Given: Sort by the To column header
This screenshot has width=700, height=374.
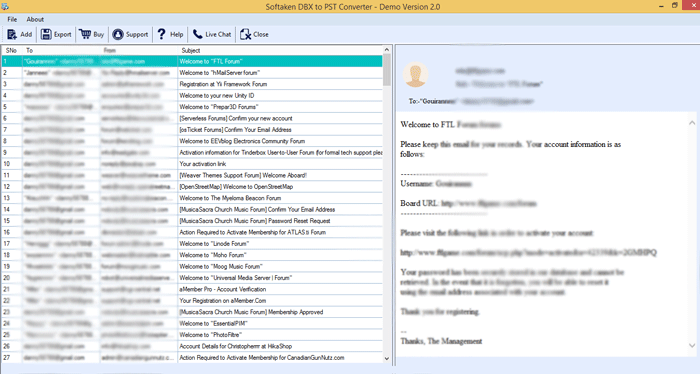Looking at the screenshot, I should point(62,50).
